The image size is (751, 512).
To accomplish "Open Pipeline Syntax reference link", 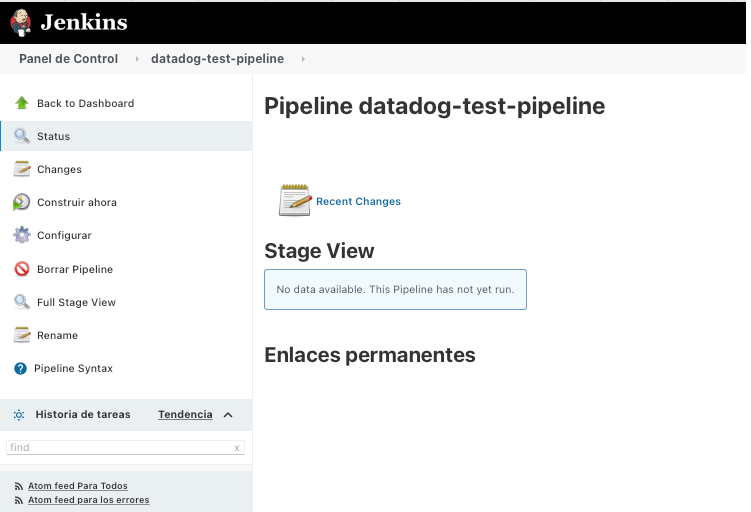I will click(x=73, y=368).
